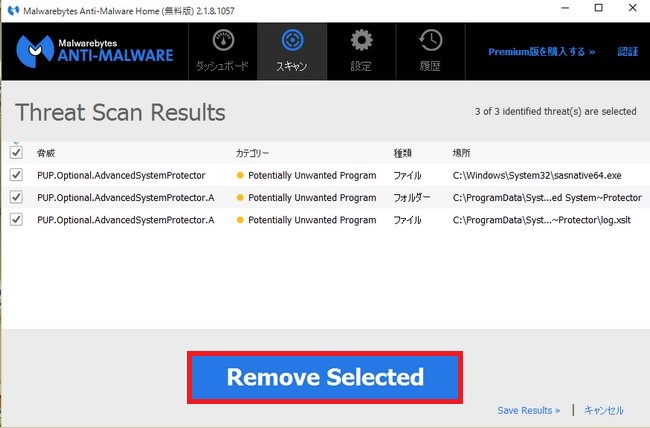Uncheck PUP.Optional.AdvancedSystemProtector sasnative64.exe checkbox
Screen dimensions: 650x428
[x=16, y=175]
